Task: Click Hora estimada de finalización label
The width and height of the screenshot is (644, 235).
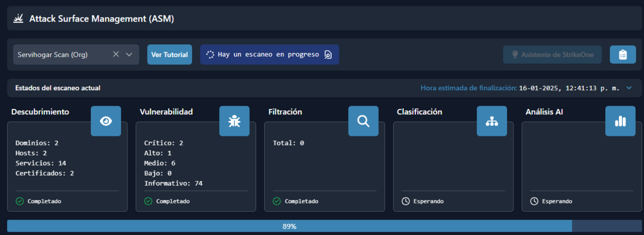Action: (x=468, y=88)
